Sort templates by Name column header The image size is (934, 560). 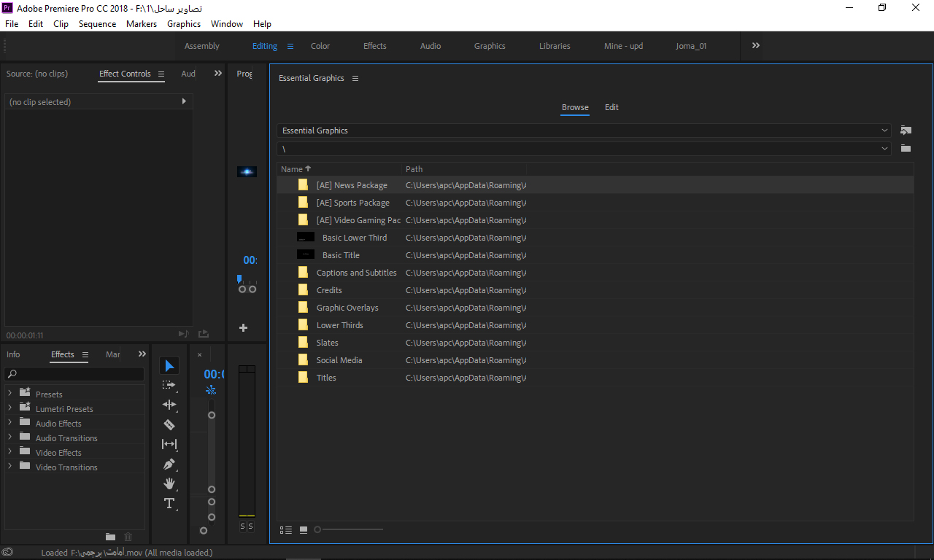pos(292,169)
